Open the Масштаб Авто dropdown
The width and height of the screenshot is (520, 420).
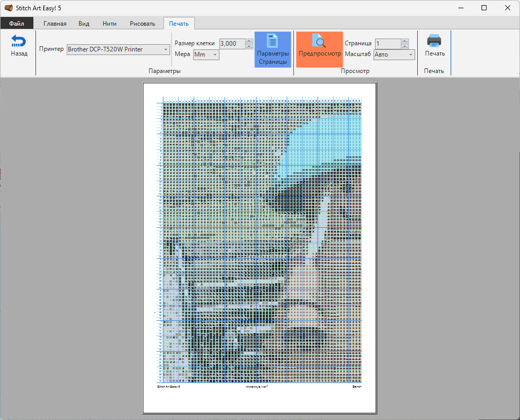pos(394,54)
